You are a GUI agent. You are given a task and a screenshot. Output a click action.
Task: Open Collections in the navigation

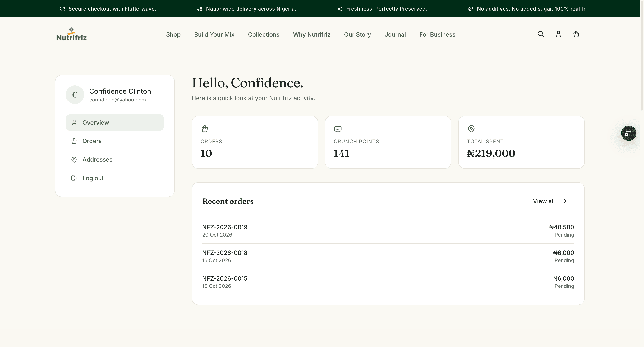[264, 34]
